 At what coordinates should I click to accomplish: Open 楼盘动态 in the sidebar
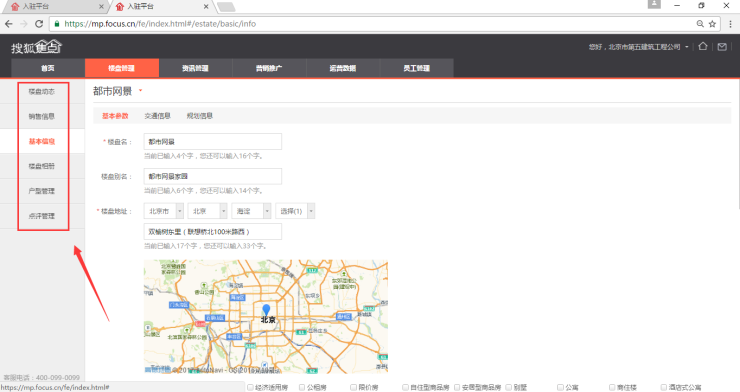(x=42, y=92)
